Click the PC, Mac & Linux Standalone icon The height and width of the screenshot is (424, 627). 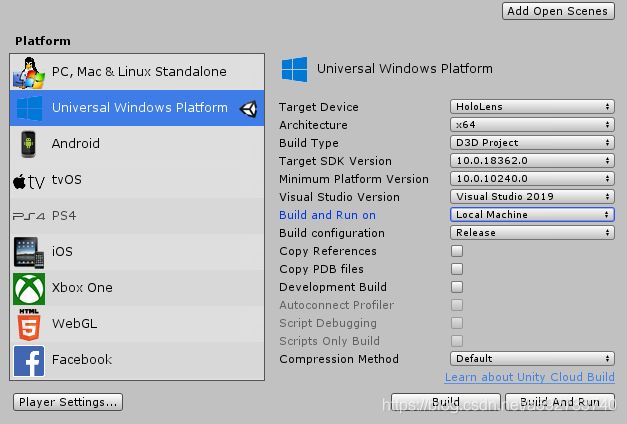pyautogui.click(x=29, y=72)
